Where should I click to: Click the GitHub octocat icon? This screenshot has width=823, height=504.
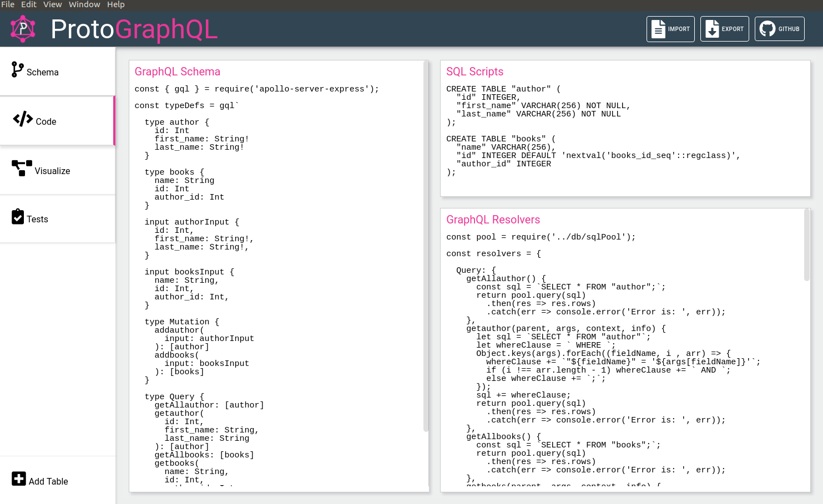[x=768, y=29]
